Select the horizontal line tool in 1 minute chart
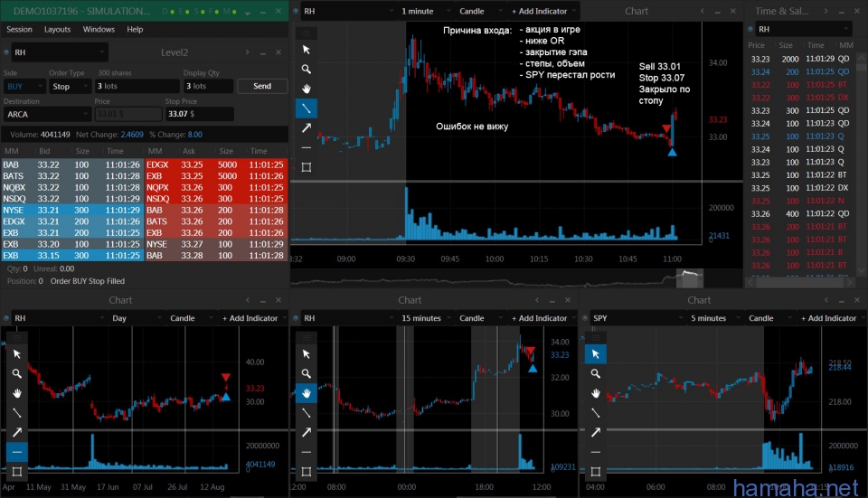Image resolution: width=868 pixels, height=498 pixels. tap(307, 147)
